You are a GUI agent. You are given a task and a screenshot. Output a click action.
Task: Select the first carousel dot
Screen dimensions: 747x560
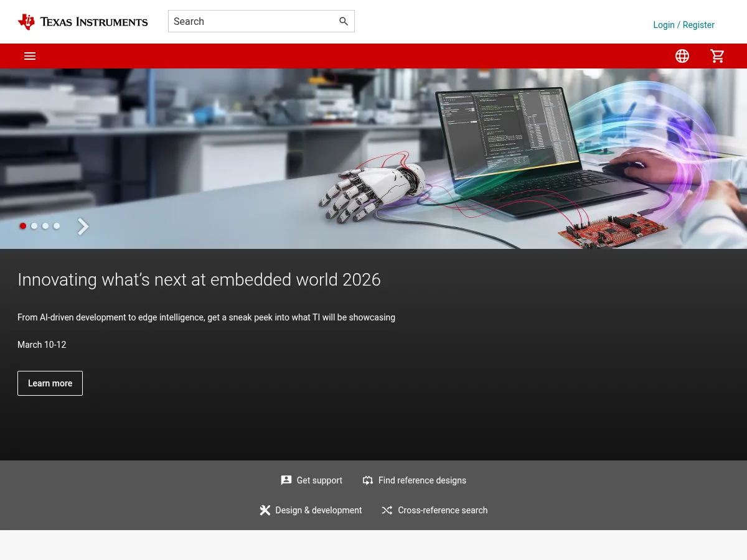(23, 226)
